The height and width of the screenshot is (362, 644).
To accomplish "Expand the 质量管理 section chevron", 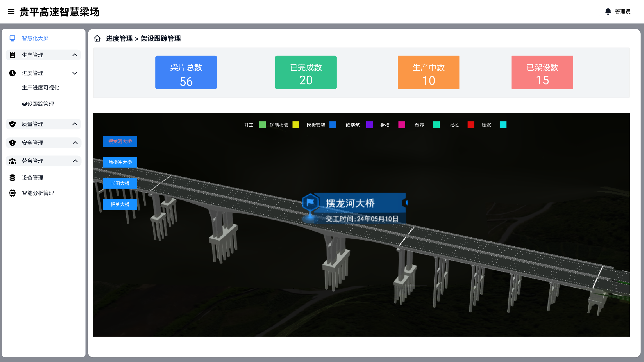I will click(75, 124).
